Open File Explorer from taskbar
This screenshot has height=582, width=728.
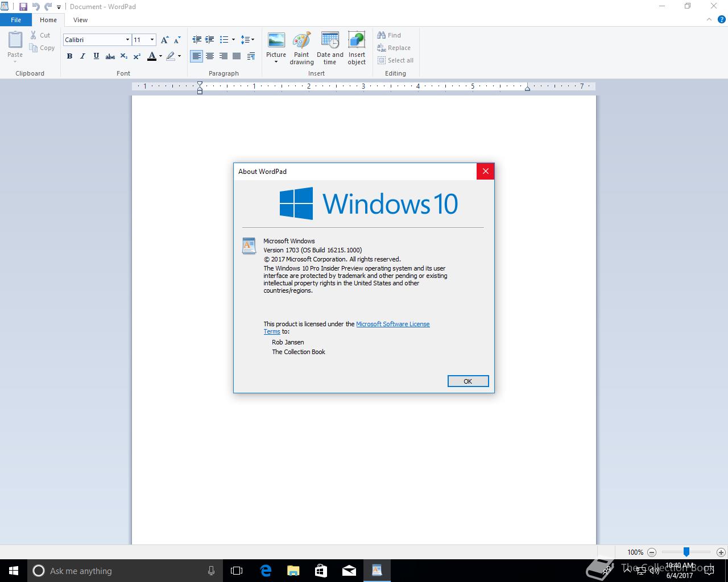[293, 571]
